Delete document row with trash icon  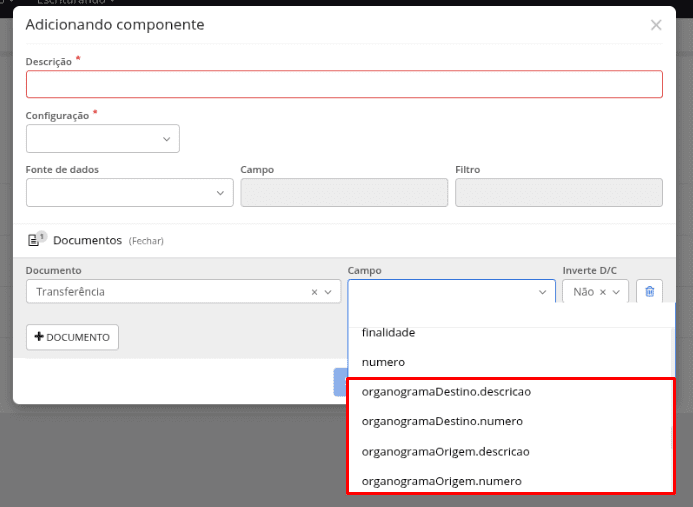click(650, 291)
